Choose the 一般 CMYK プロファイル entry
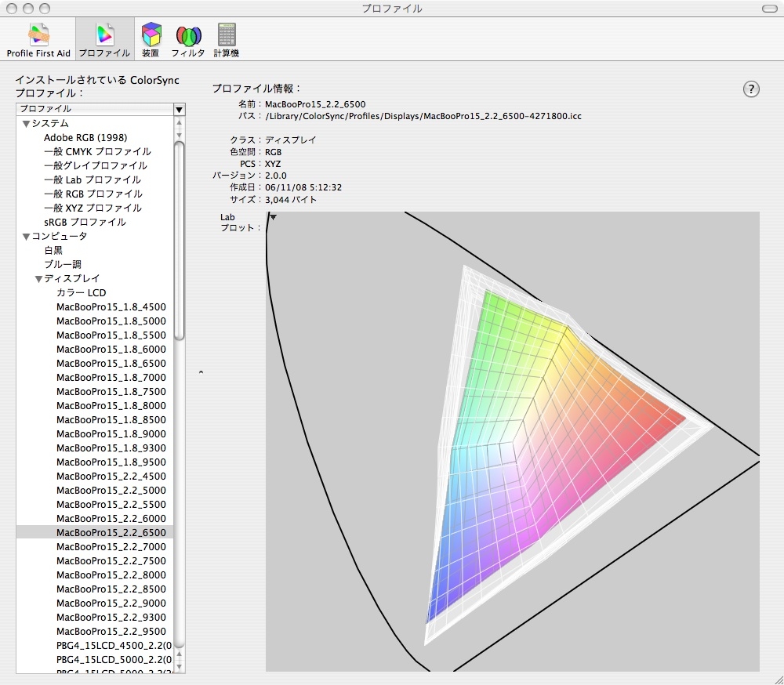The image size is (784, 685). (x=97, y=151)
